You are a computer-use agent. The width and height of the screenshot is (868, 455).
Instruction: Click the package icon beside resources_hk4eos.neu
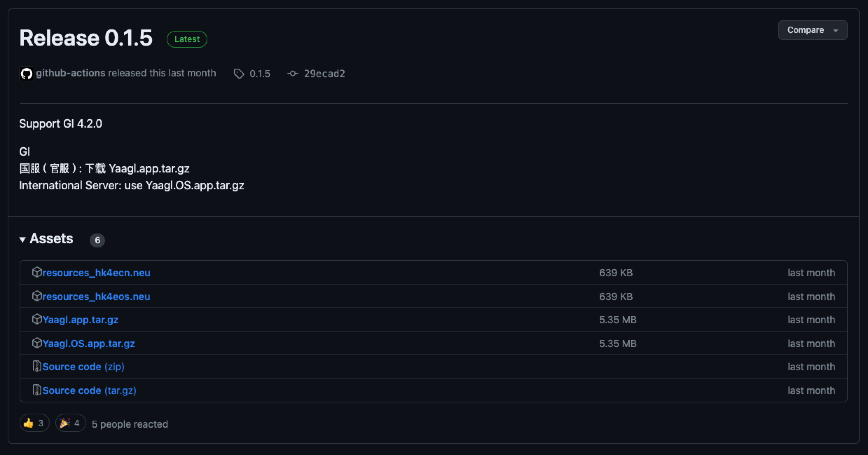coord(36,296)
